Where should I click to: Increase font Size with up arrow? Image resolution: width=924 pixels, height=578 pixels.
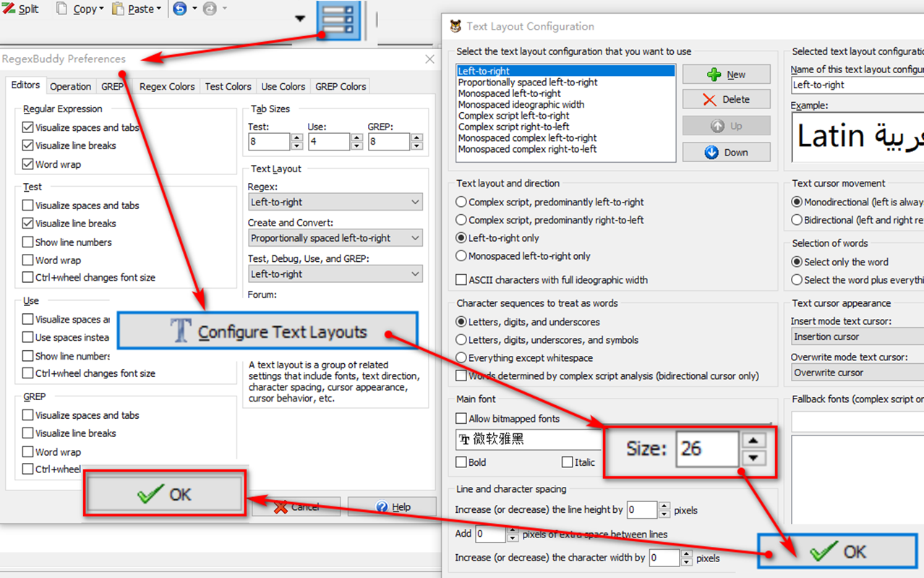[753, 440]
